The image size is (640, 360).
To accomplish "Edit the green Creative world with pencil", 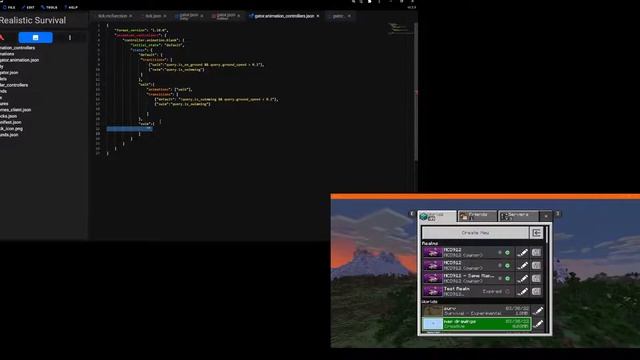I will coord(538,324).
